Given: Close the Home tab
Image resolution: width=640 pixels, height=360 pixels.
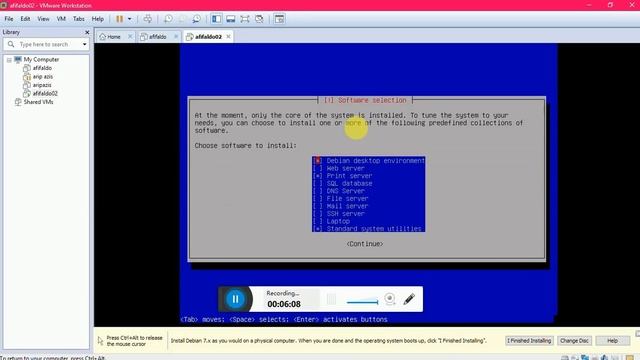Looking at the screenshot, I should [130, 36].
